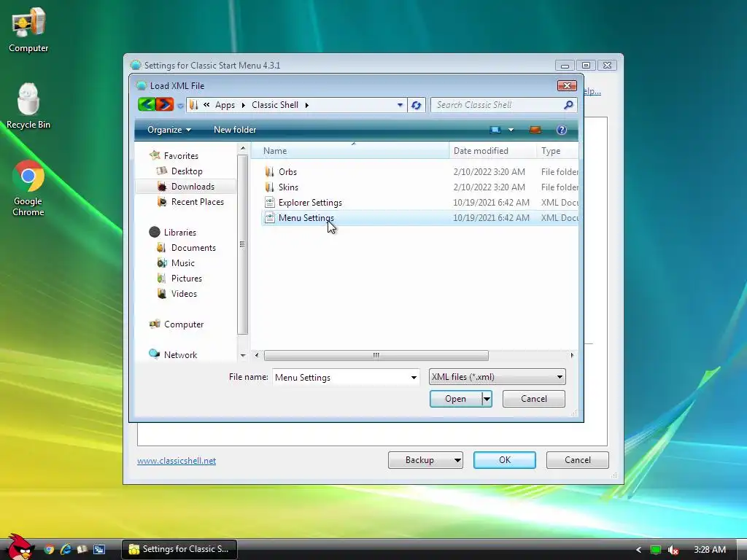
Task: Open recent locations dropdown beside navigation arrows
Action: tap(180, 106)
